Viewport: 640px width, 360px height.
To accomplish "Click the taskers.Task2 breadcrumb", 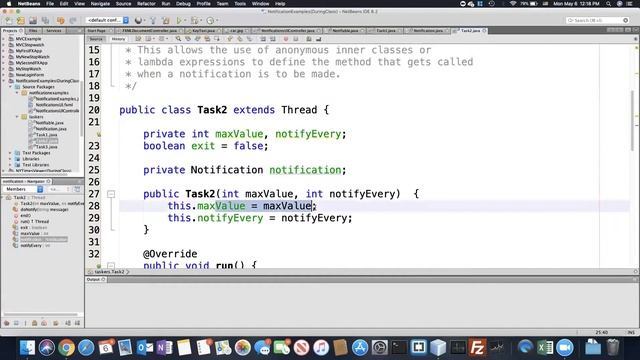I will (x=109, y=272).
